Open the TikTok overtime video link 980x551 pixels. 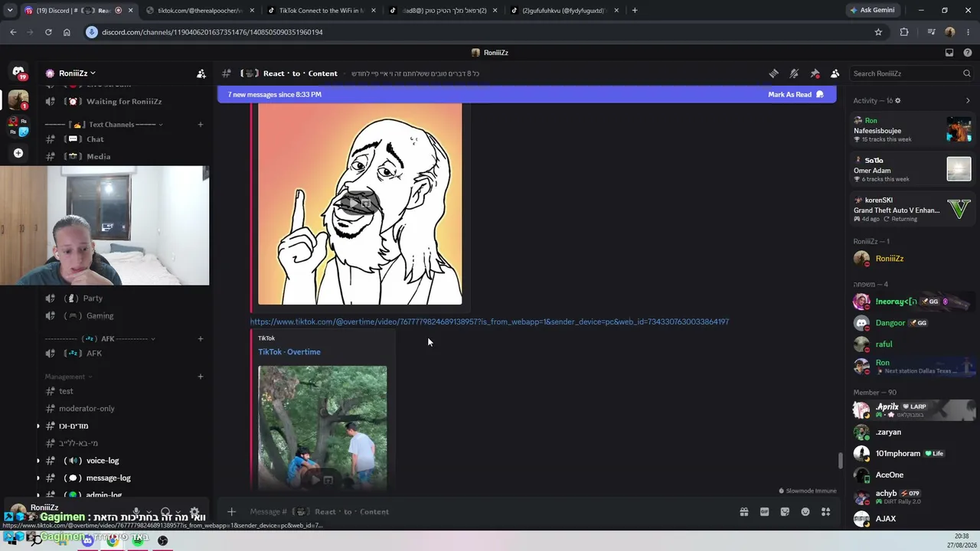(489, 322)
